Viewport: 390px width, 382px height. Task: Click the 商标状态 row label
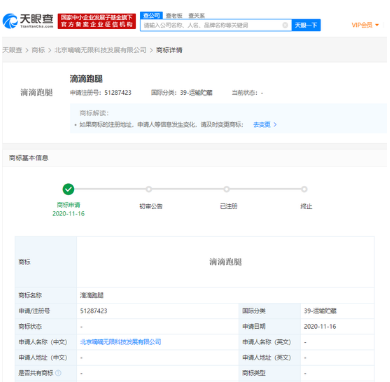tap(30, 327)
